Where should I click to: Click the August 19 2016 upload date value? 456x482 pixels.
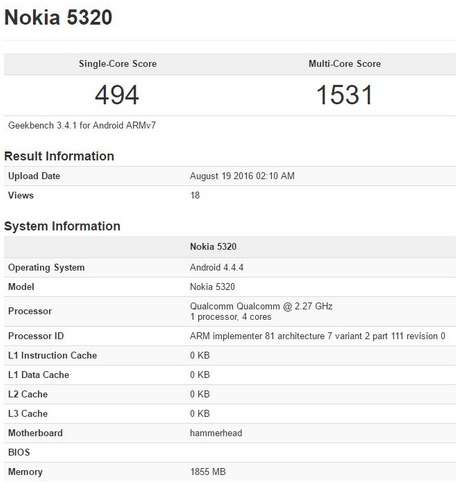click(242, 176)
